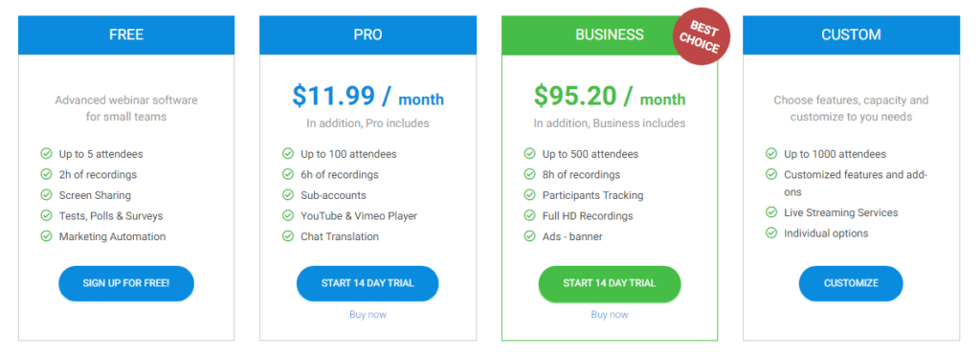Click the checkmark icon beside Participants Tracking
980x355 pixels.
(x=529, y=194)
